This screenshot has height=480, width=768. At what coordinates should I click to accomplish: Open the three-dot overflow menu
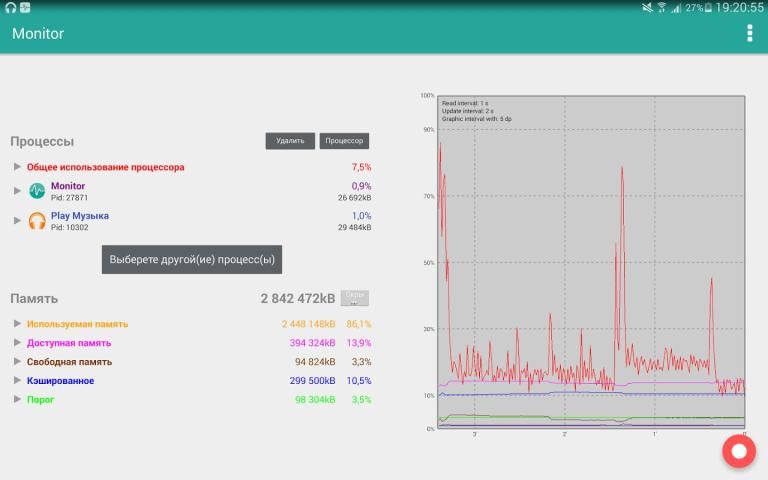(x=749, y=33)
